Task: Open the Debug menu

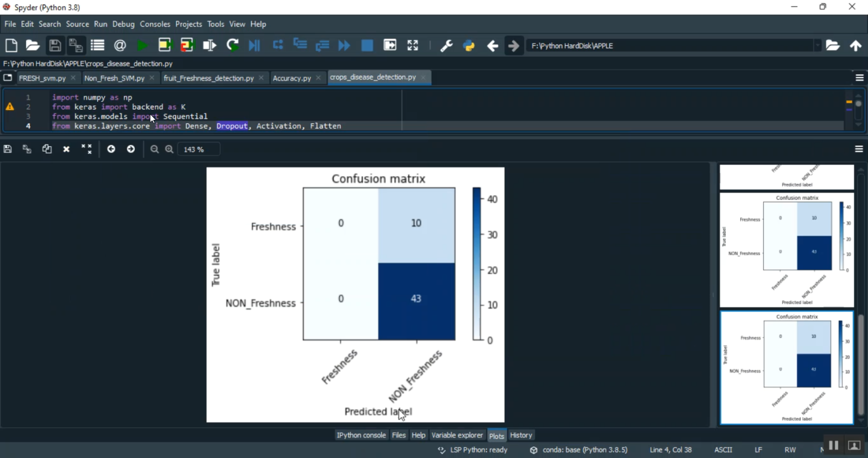Action: tap(123, 24)
